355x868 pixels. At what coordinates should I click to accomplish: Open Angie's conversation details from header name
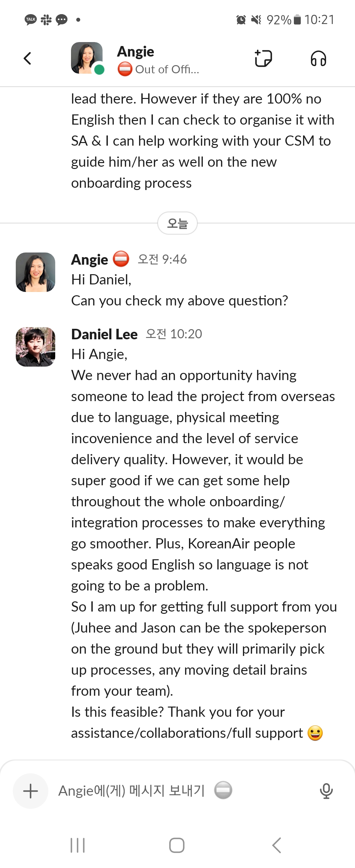click(x=135, y=52)
